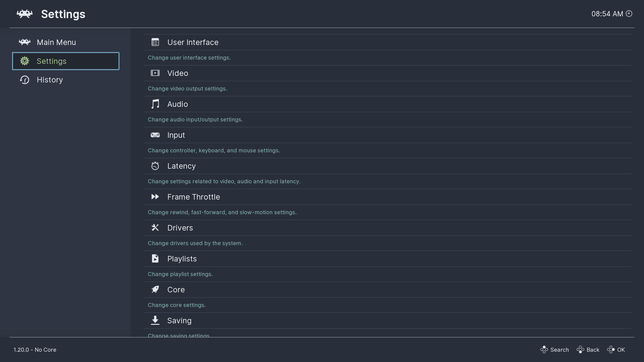
Task: Open Playlists settings entry
Action: (x=387, y=259)
